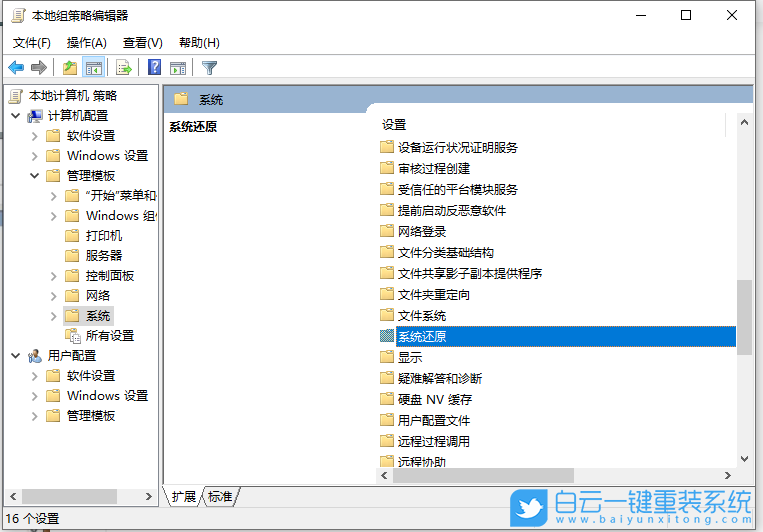Screen dimensions: 763x532
Task: Click the 计算机配置 computer icon
Action: pyautogui.click(x=35, y=116)
